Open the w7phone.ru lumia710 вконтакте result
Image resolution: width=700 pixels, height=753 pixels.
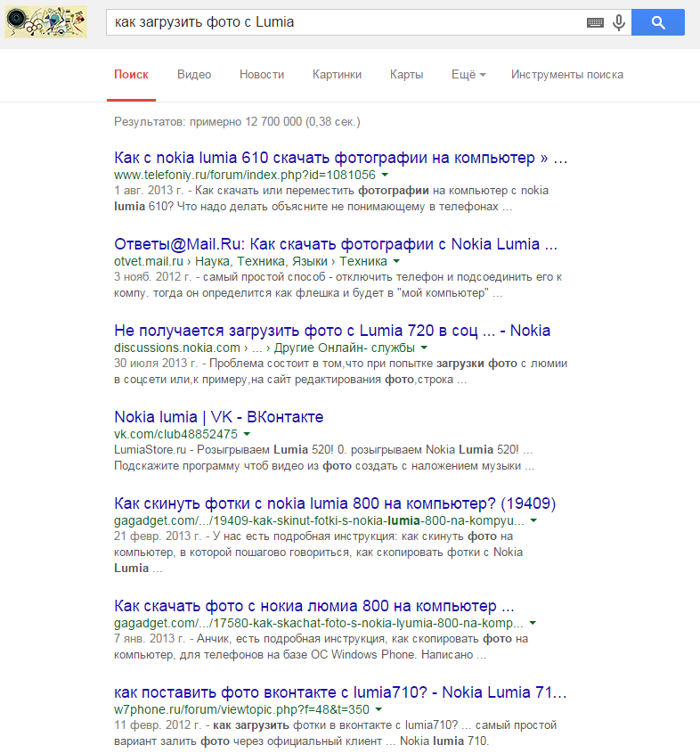click(340, 692)
